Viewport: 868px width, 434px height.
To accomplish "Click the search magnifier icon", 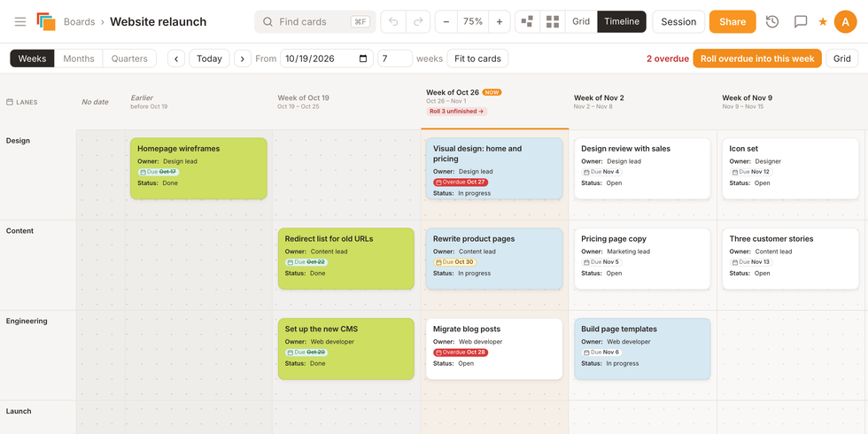I will [267, 21].
